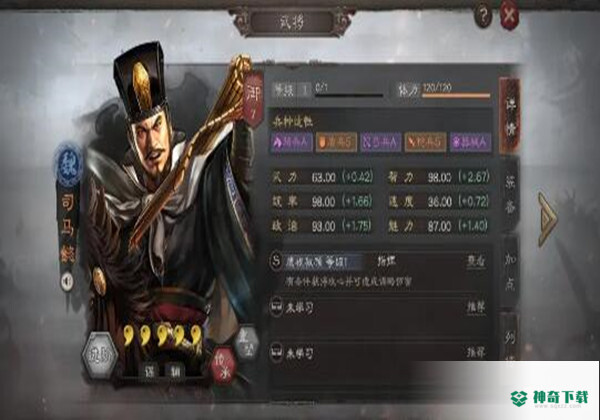This screenshot has width=600, height=420.
Task: Select the S-rank skill icon
Action: 276,261
